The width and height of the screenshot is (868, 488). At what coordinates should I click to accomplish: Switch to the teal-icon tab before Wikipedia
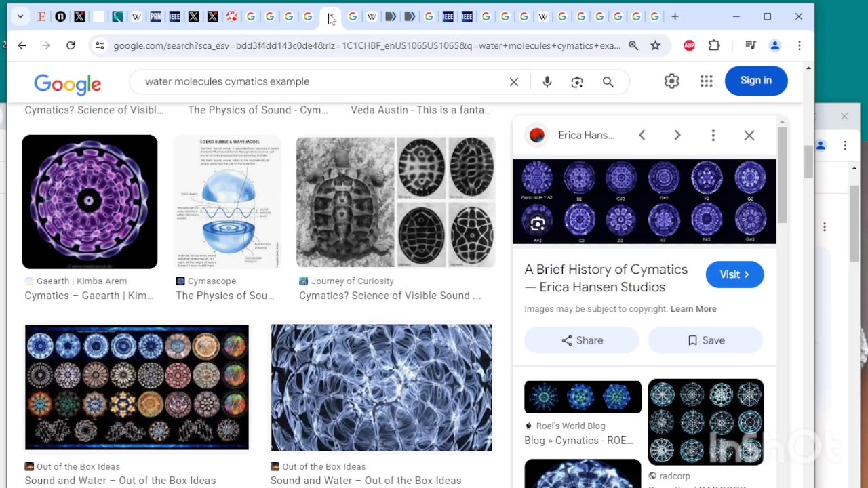click(x=117, y=16)
